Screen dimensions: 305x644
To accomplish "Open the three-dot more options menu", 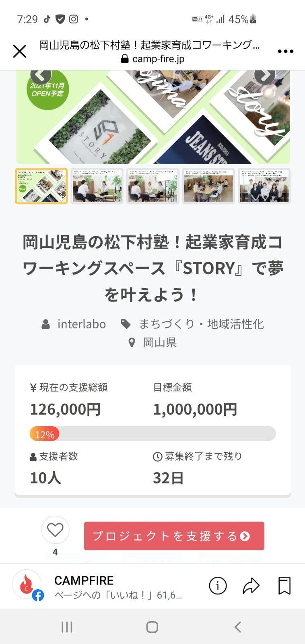I will [285, 52].
